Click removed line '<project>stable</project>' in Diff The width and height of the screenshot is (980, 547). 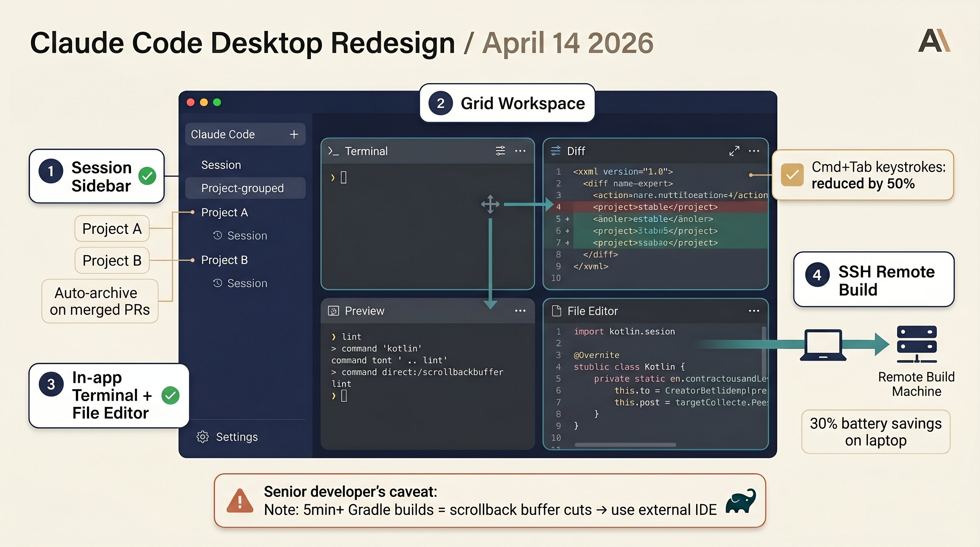655,207
